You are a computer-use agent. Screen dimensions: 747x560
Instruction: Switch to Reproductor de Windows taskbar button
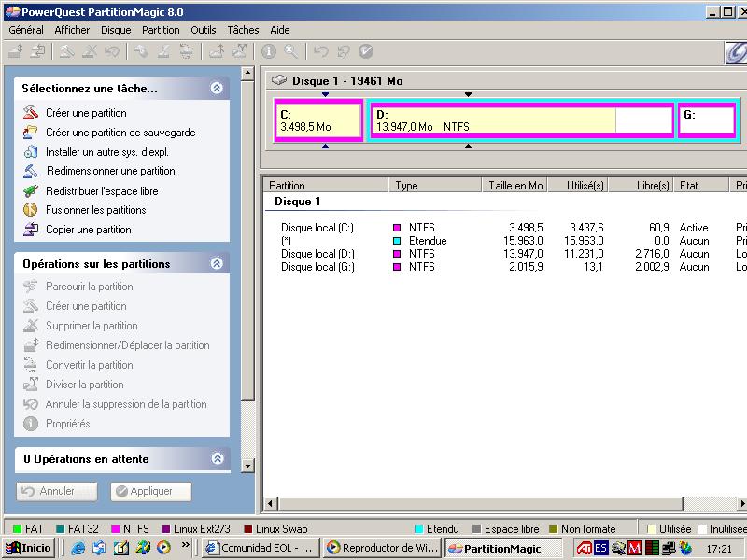coord(382,548)
